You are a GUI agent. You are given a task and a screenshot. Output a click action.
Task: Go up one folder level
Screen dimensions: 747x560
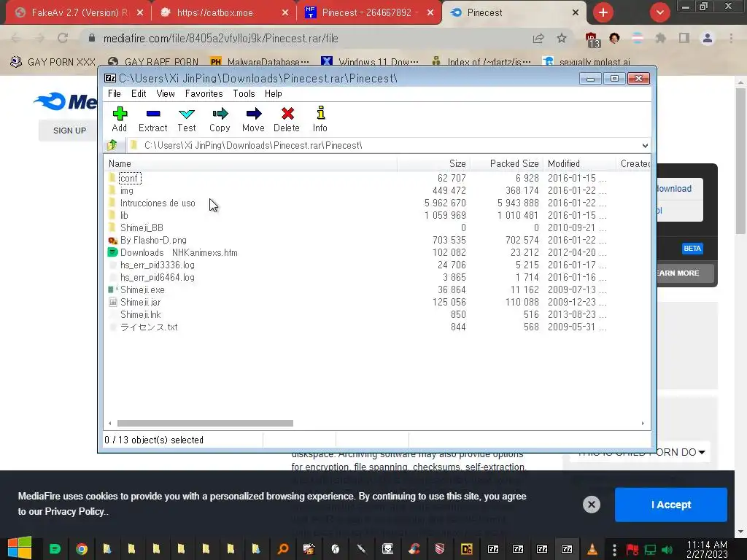click(112, 145)
